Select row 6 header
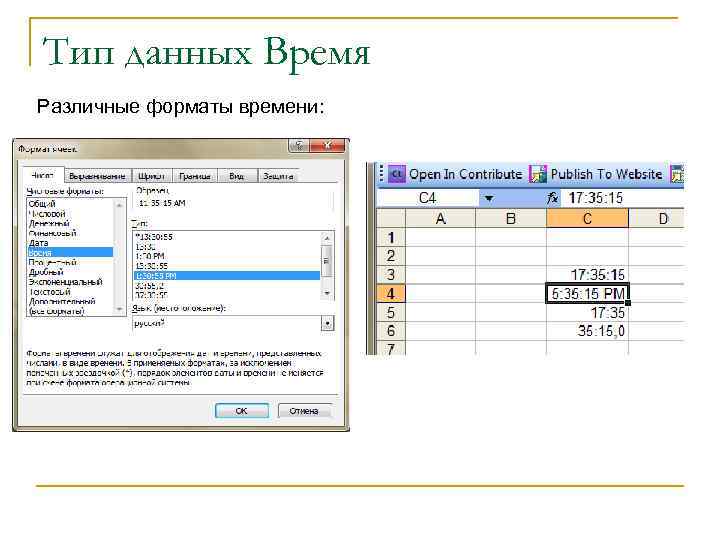720x540 pixels. point(391,331)
